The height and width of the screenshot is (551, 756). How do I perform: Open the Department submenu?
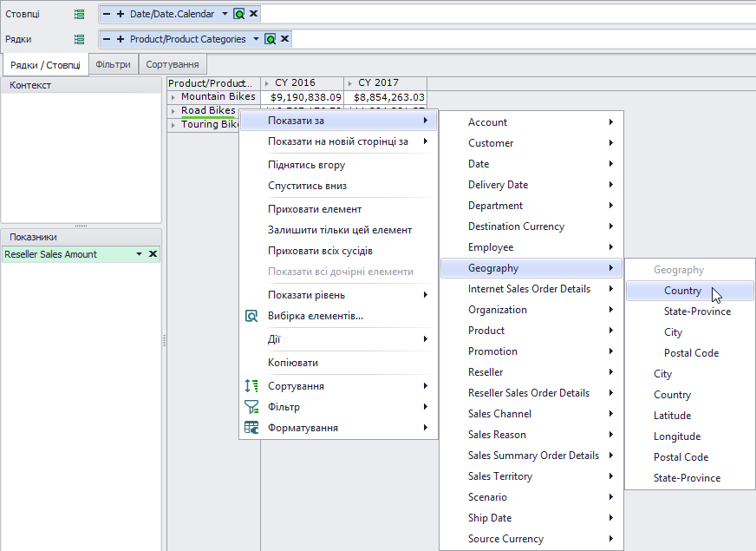click(x=531, y=206)
